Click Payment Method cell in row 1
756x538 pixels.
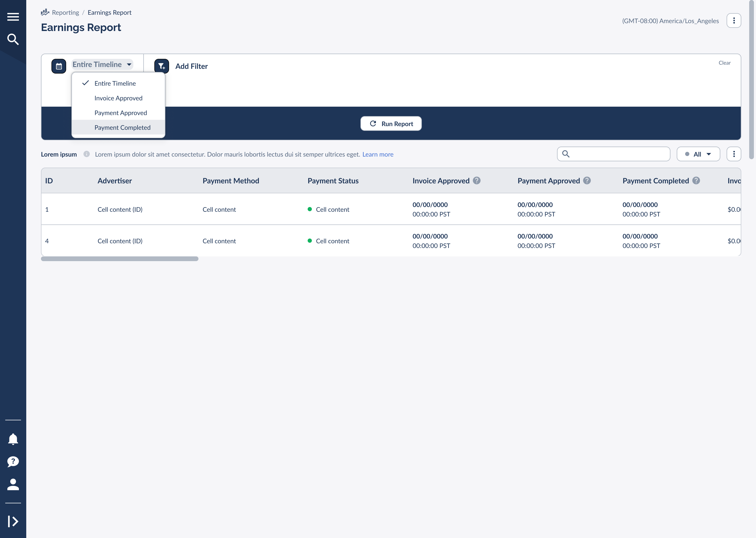click(x=219, y=209)
